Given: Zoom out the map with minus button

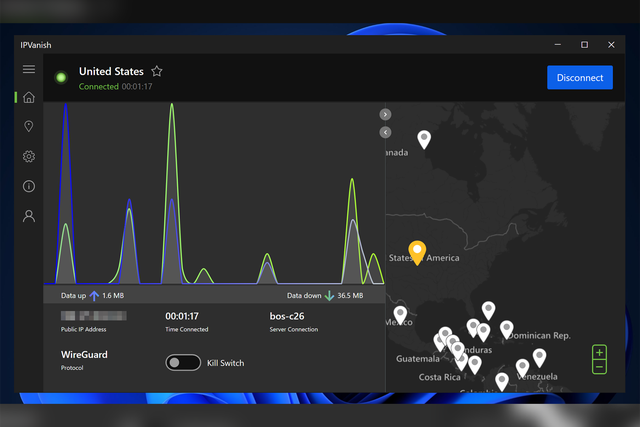Looking at the screenshot, I should [x=599, y=367].
